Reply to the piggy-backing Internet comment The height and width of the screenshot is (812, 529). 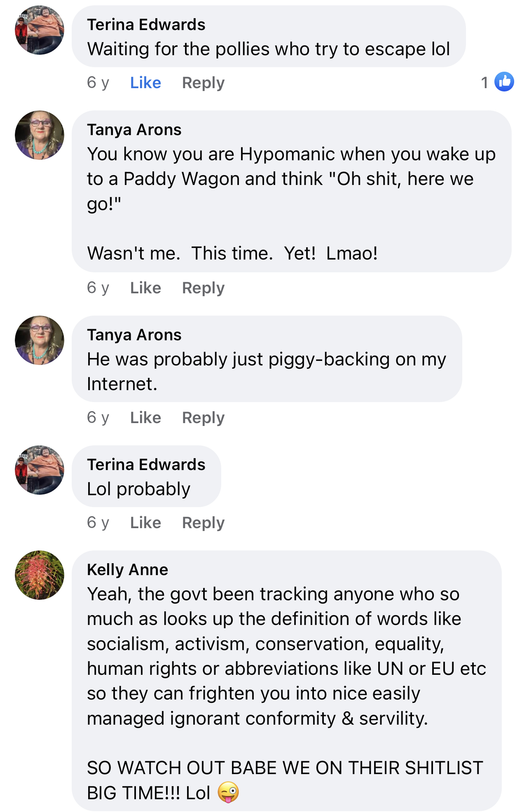click(x=204, y=418)
